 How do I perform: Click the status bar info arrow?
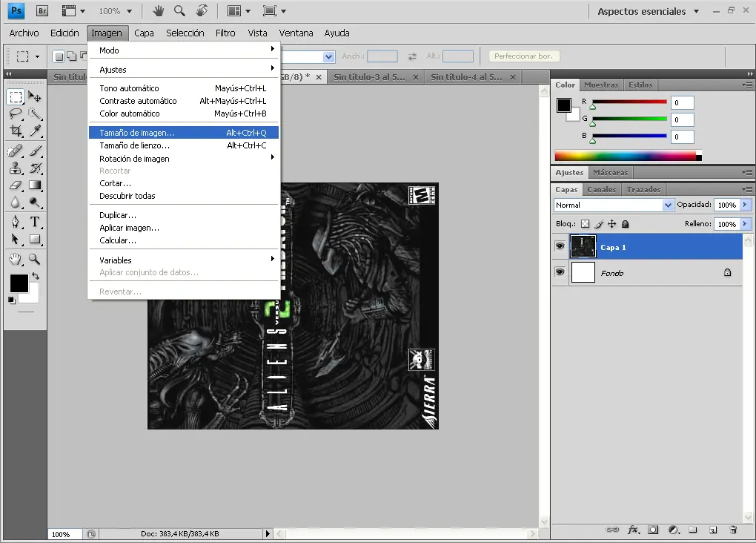coord(268,534)
